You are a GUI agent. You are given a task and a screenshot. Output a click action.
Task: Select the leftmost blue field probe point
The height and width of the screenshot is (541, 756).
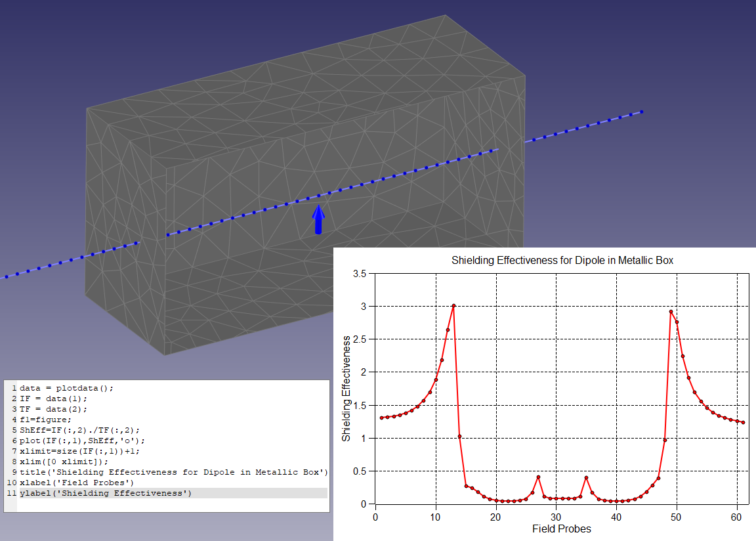pyautogui.click(x=7, y=277)
